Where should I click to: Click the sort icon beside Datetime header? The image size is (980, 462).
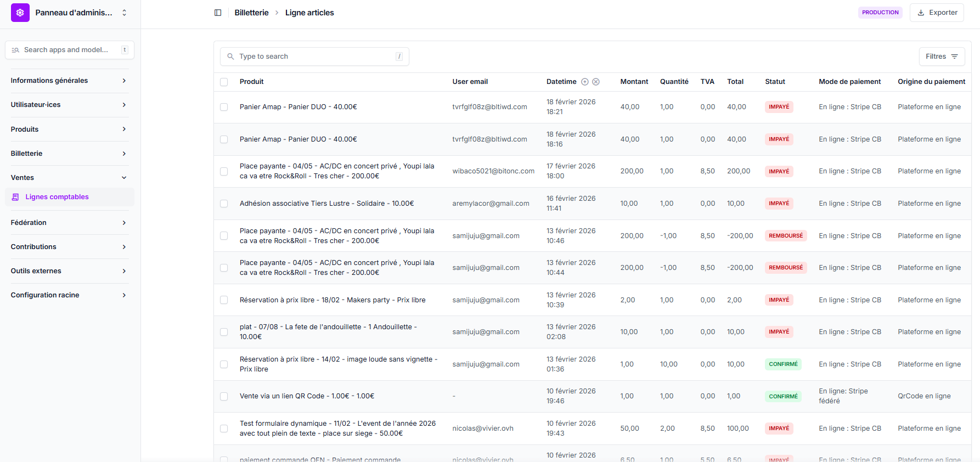tap(585, 82)
